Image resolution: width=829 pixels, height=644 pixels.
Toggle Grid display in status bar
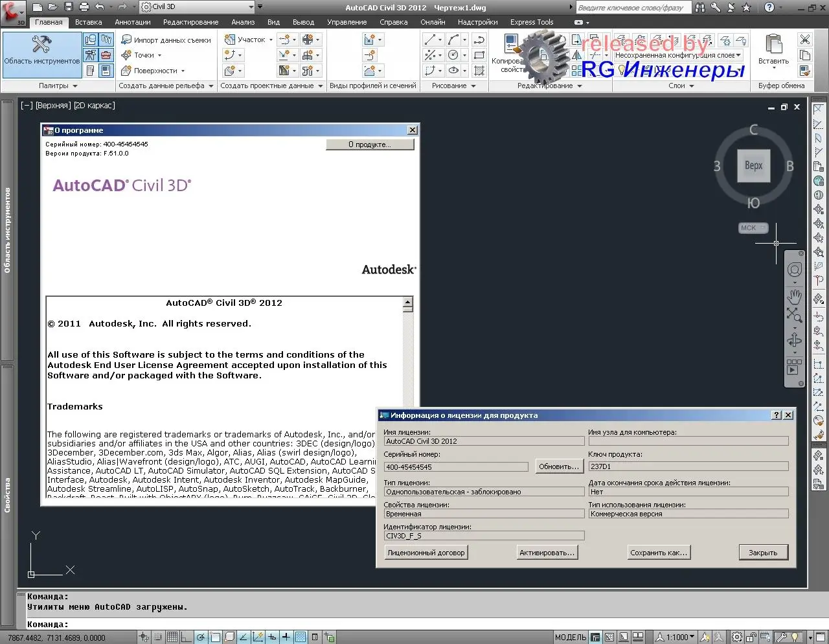(x=172, y=638)
